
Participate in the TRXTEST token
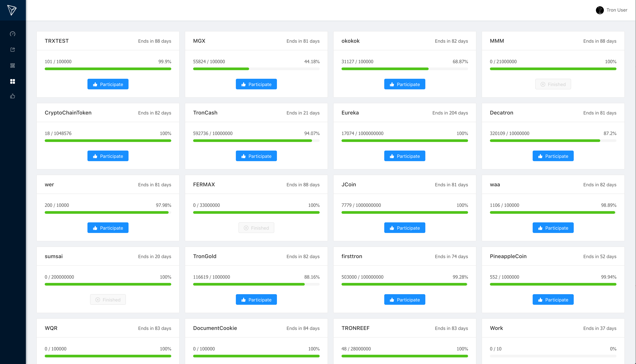pos(108,84)
